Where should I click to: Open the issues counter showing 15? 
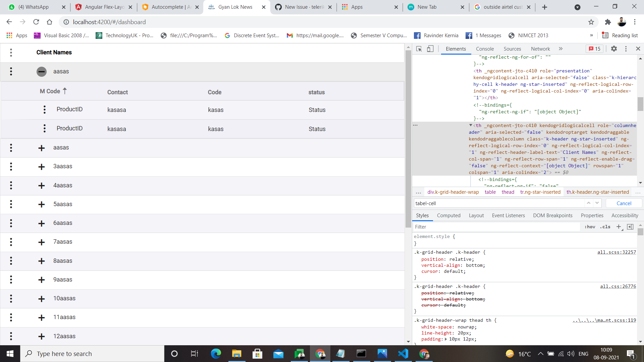[594, 49]
